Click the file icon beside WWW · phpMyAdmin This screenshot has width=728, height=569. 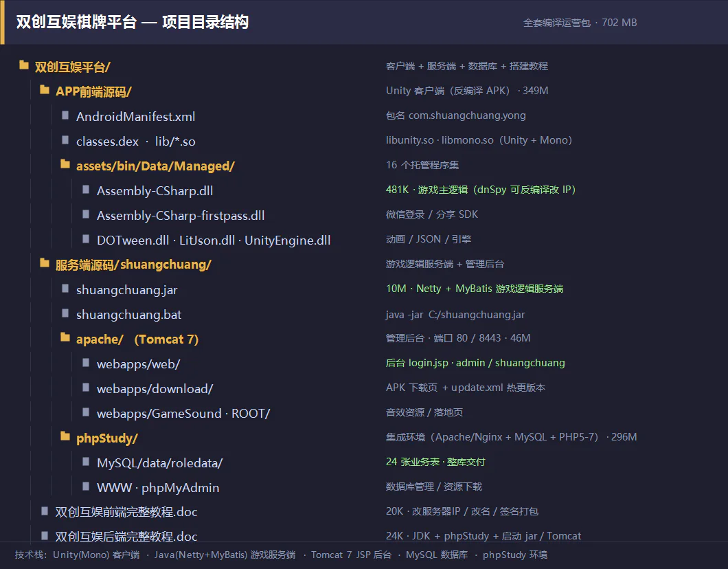pos(86,486)
